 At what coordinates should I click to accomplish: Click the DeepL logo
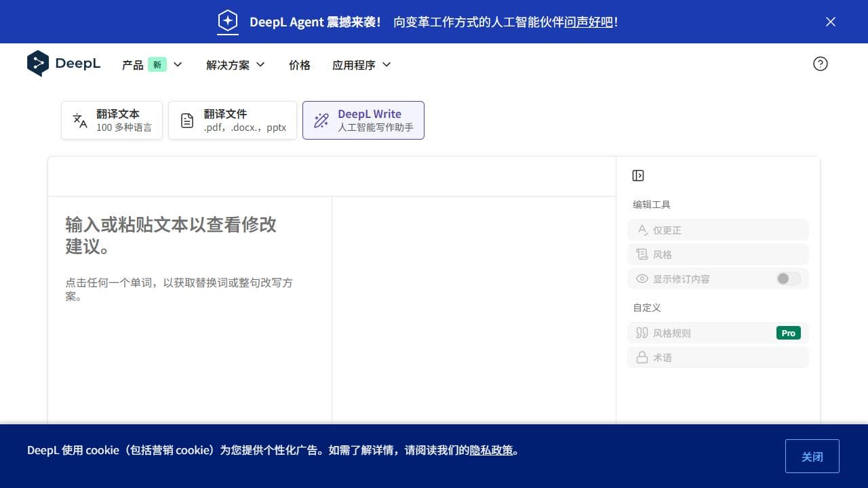pos(64,63)
